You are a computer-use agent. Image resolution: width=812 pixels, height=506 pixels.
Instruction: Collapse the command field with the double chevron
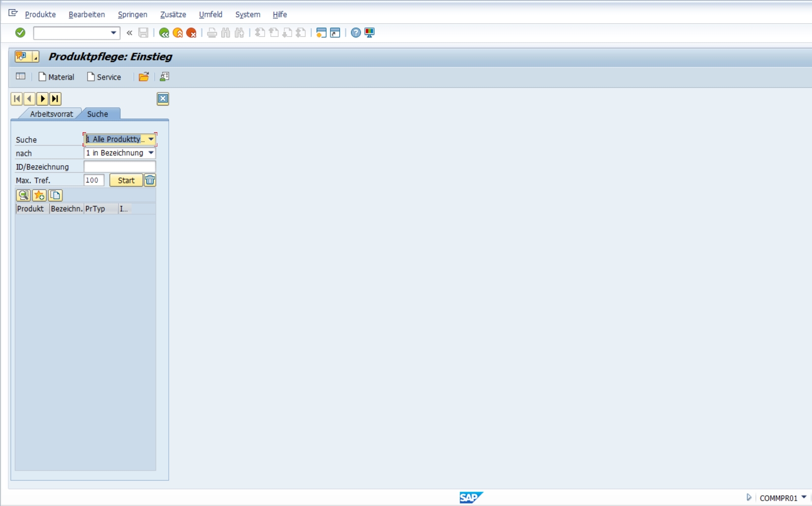[x=129, y=33]
